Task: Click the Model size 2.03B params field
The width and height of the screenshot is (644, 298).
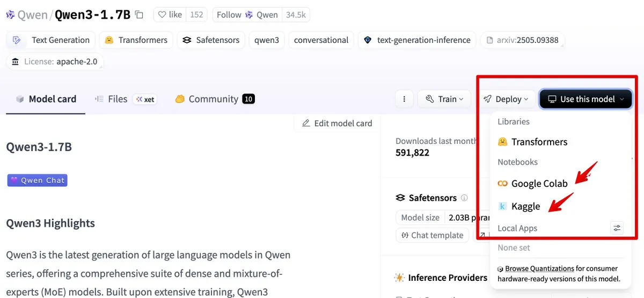Action: (443, 217)
